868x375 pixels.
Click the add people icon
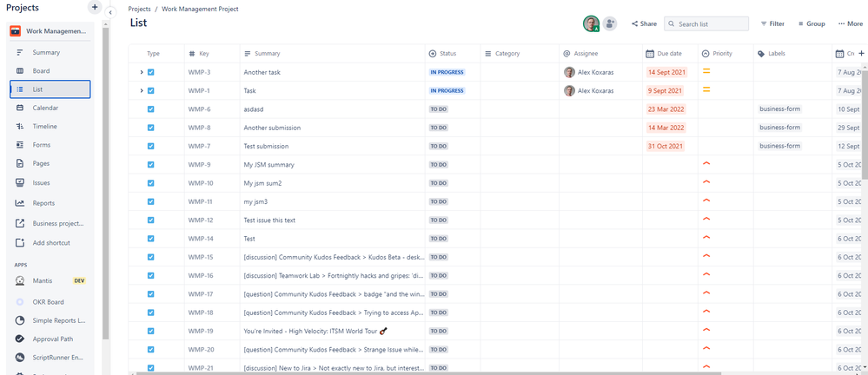point(610,23)
